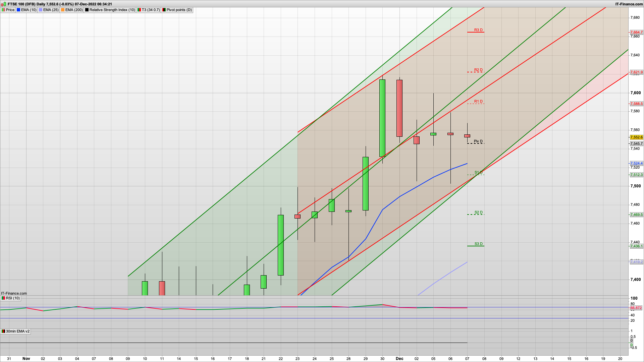Select the Relative Strength Index (10) legend icon
Image resolution: width=644 pixels, height=362 pixels.
point(87,10)
